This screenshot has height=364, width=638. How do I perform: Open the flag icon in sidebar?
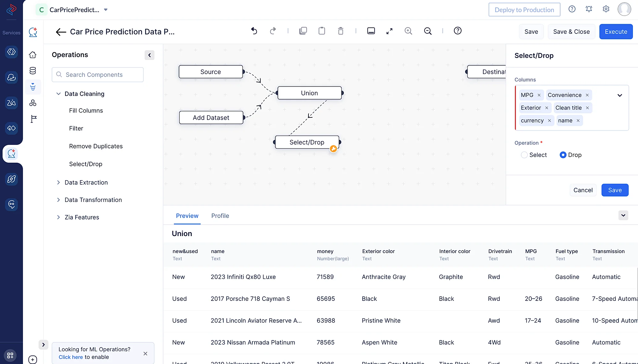click(x=33, y=119)
